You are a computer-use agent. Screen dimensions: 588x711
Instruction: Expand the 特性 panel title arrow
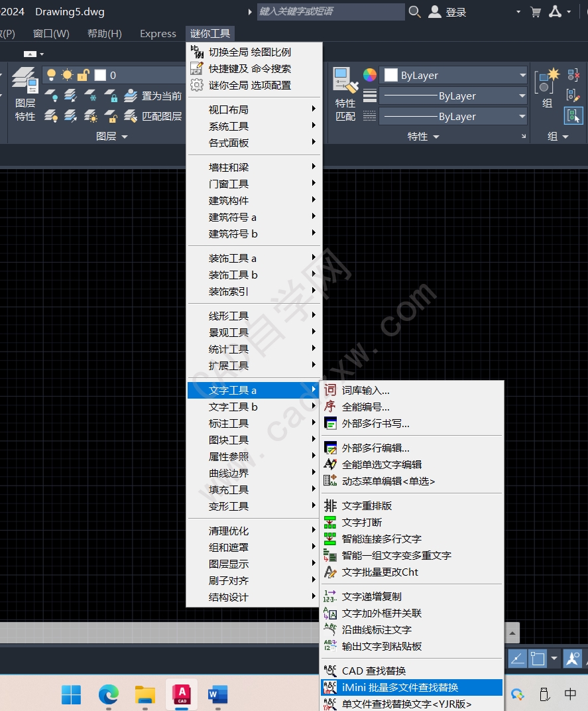coord(436,137)
